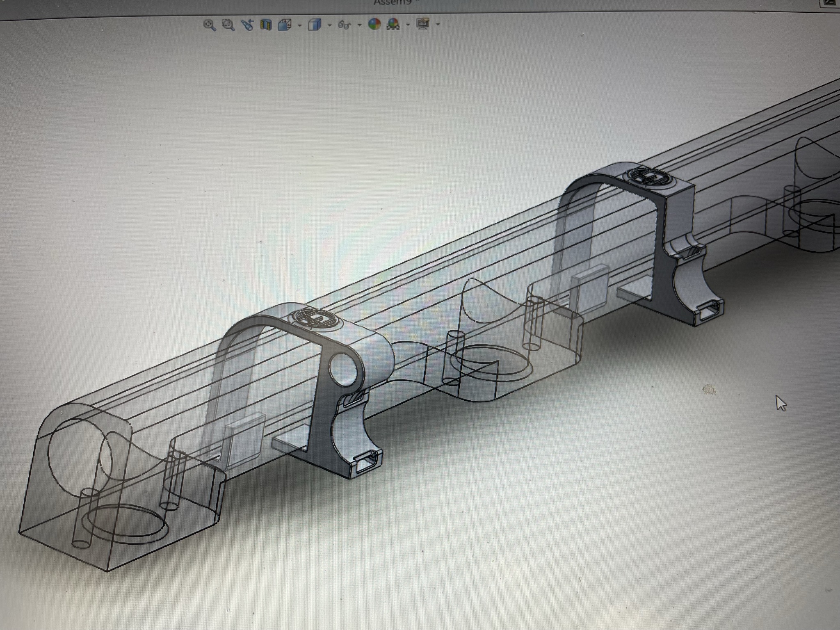
Task: Click the Apply Scene icon
Action: pos(394,24)
